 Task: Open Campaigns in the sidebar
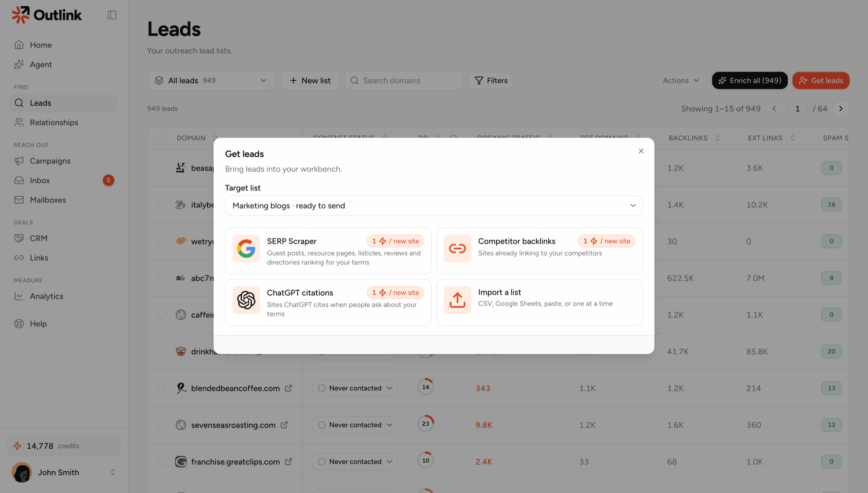50,161
